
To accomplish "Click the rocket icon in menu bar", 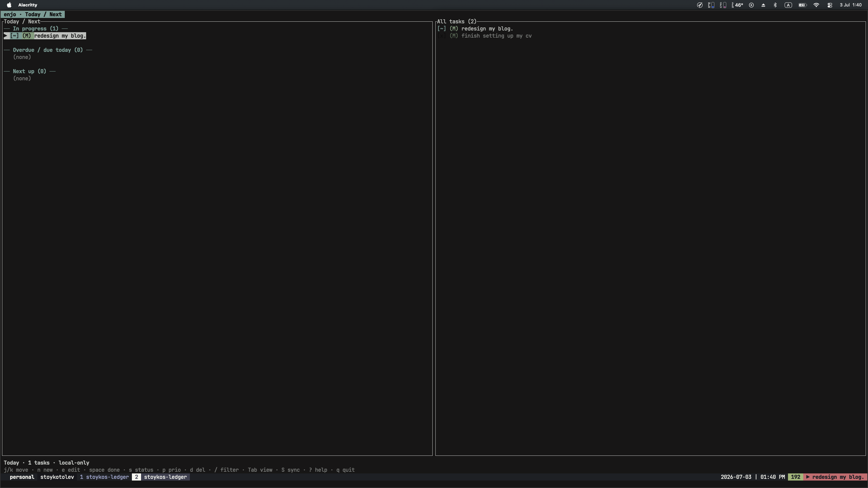I will pyautogui.click(x=699, y=5).
